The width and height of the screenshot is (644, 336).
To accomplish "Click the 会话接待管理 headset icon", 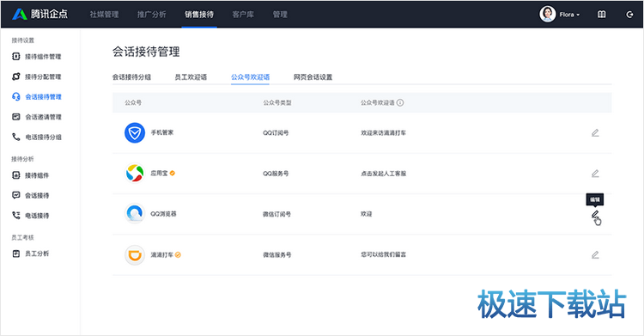I will coord(16,96).
